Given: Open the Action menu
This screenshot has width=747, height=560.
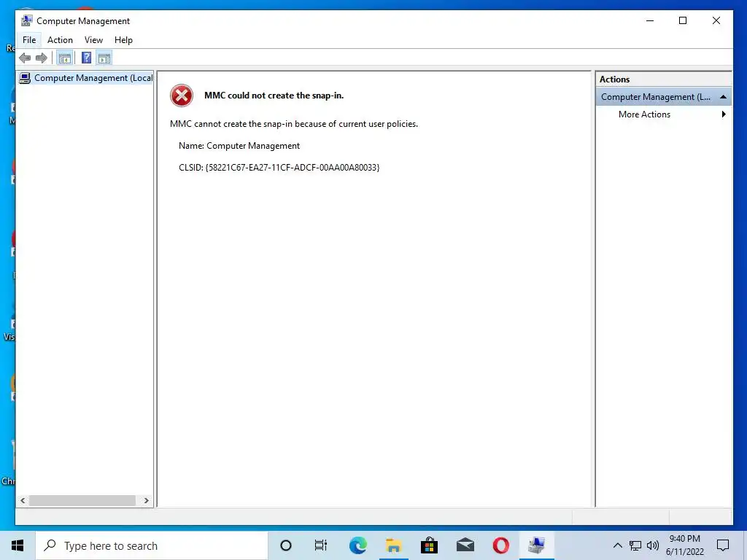Looking at the screenshot, I should pos(60,40).
